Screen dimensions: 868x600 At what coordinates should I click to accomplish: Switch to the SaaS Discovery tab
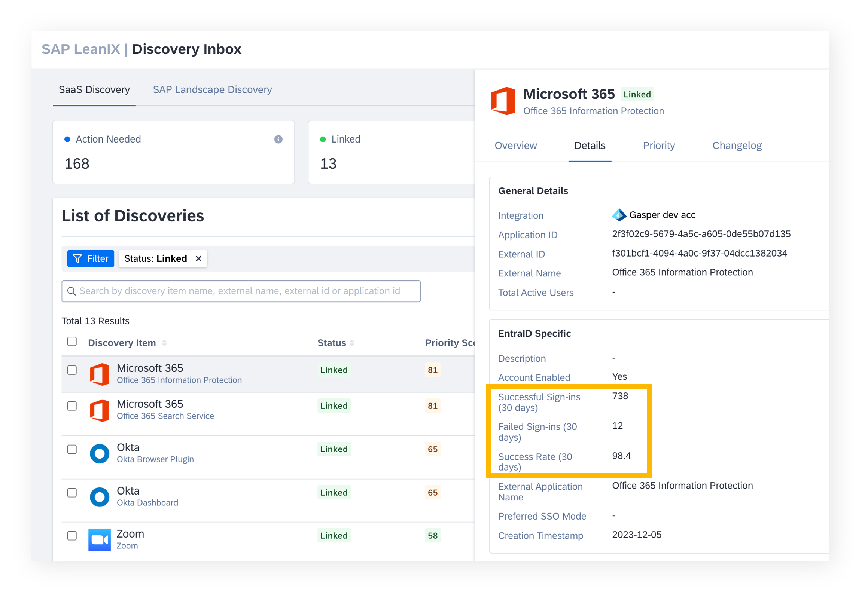tap(94, 89)
